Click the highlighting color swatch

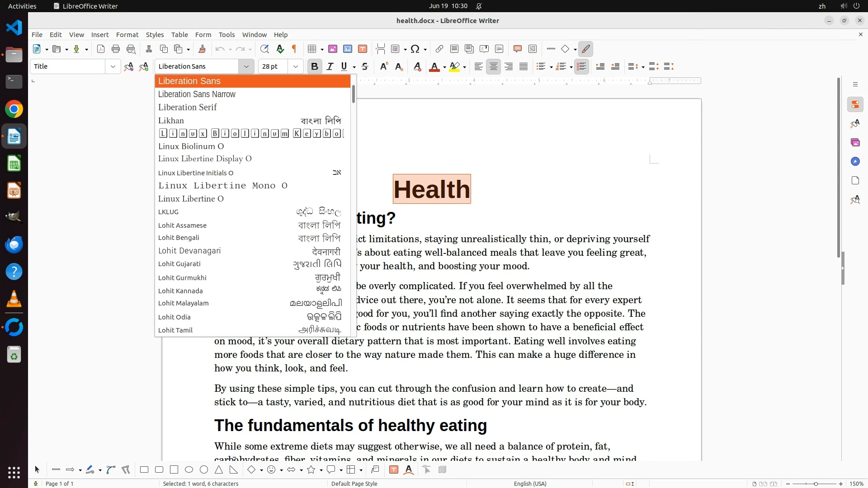[x=454, y=67]
